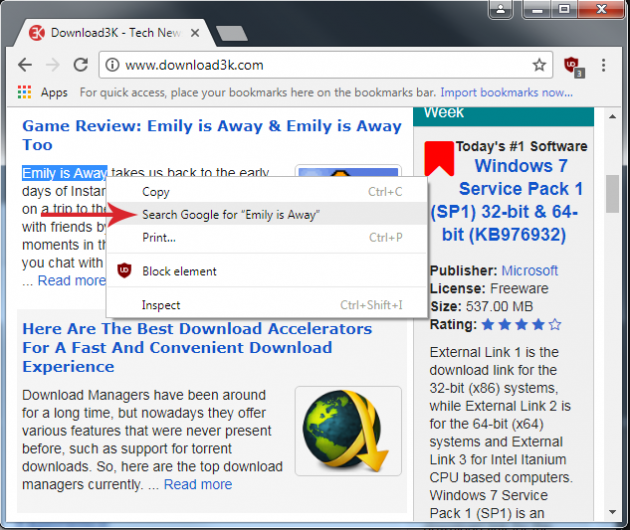The height and width of the screenshot is (530, 630).
Task: Click the red bookmark ribbon icon
Action: point(439,158)
